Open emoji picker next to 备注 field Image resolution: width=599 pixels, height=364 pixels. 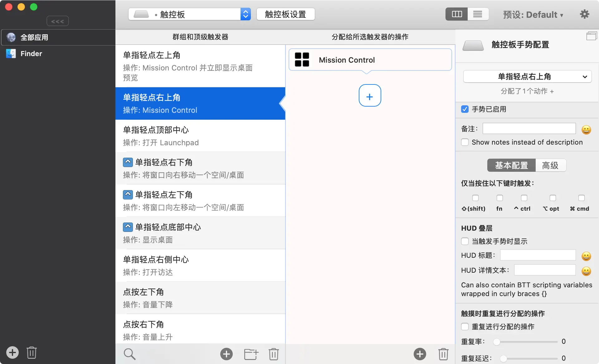tap(586, 130)
